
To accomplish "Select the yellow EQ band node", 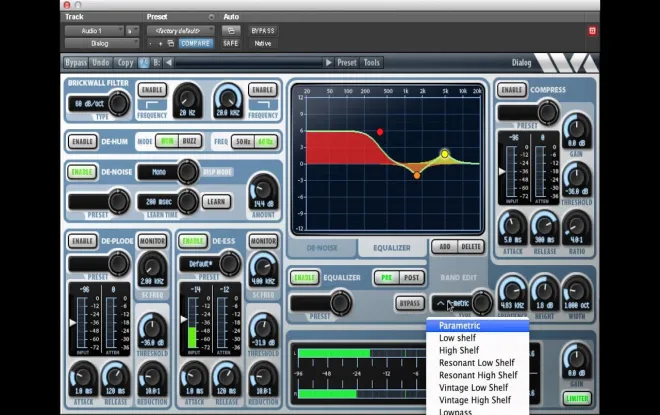I will click(444, 154).
